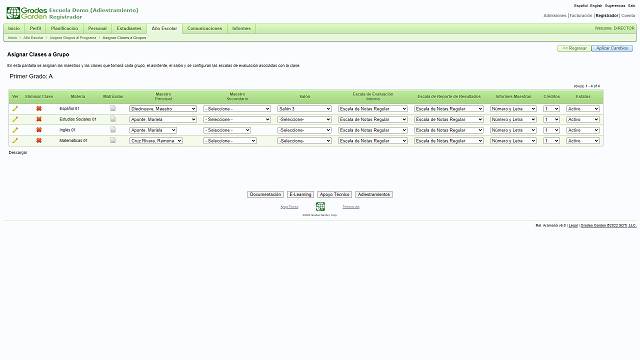Open main teacher dropdown for Estudios Sociales 01

(x=163, y=120)
